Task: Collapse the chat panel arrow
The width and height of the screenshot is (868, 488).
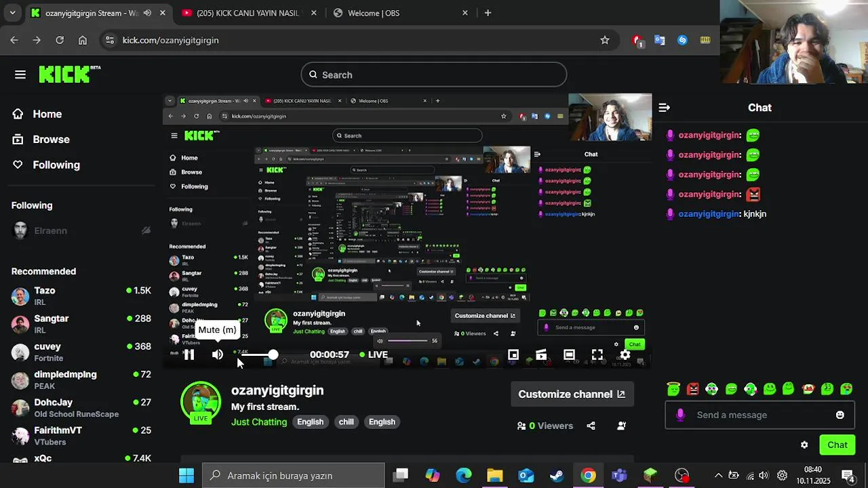Action: pyautogui.click(x=664, y=108)
